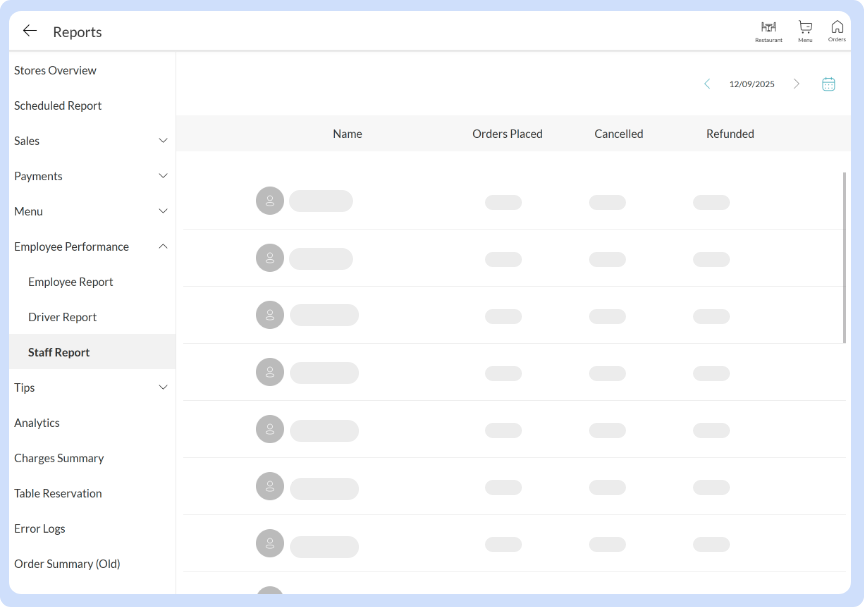Image resolution: width=864 pixels, height=607 pixels.
Task: Go to previous date with left chevron
Action: tap(707, 84)
